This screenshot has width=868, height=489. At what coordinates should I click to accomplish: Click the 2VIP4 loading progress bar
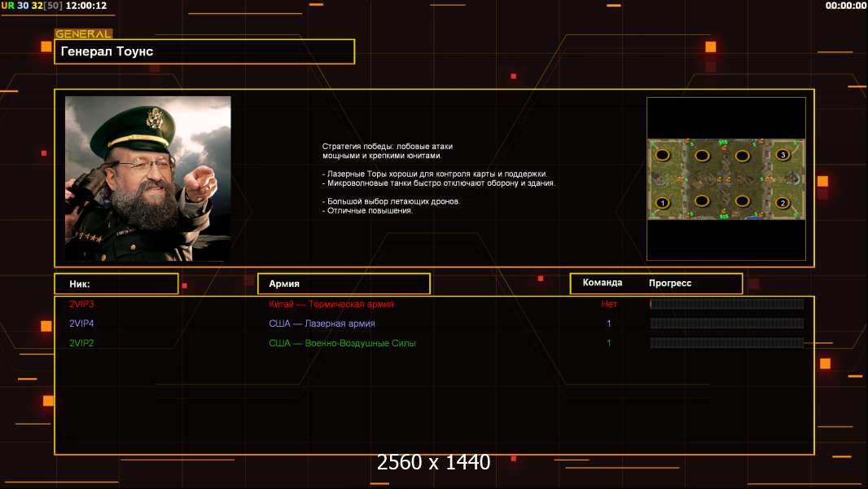pos(727,324)
